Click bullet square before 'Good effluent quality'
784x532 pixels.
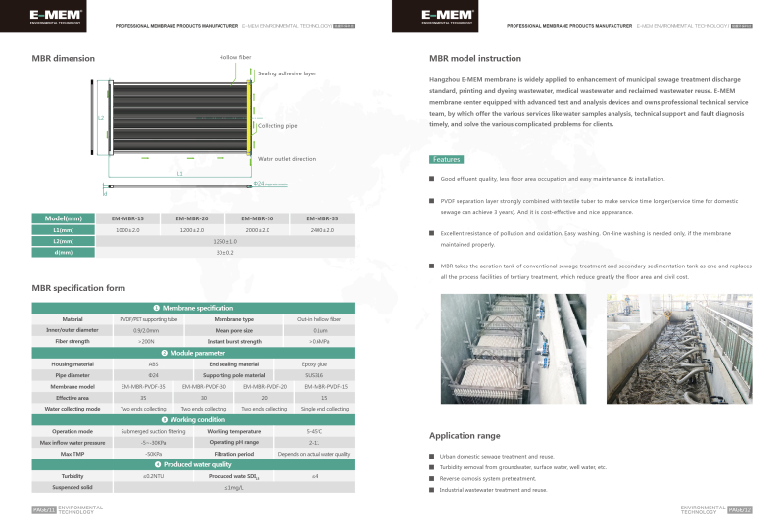click(432, 179)
